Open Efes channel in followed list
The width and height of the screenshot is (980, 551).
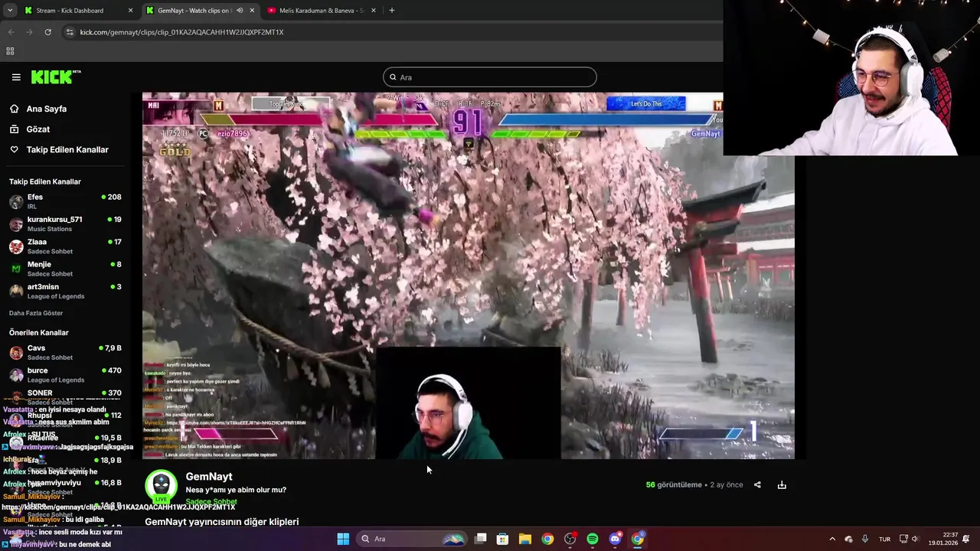tap(65, 202)
